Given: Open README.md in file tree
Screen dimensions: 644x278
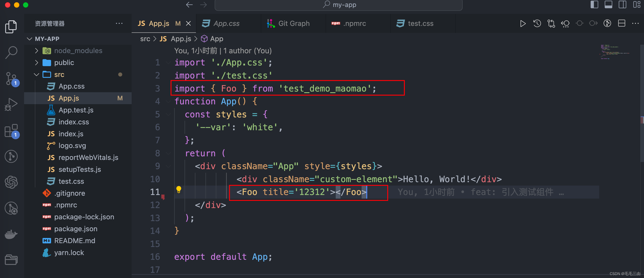Looking at the screenshot, I should pyautogui.click(x=74, y=241).
